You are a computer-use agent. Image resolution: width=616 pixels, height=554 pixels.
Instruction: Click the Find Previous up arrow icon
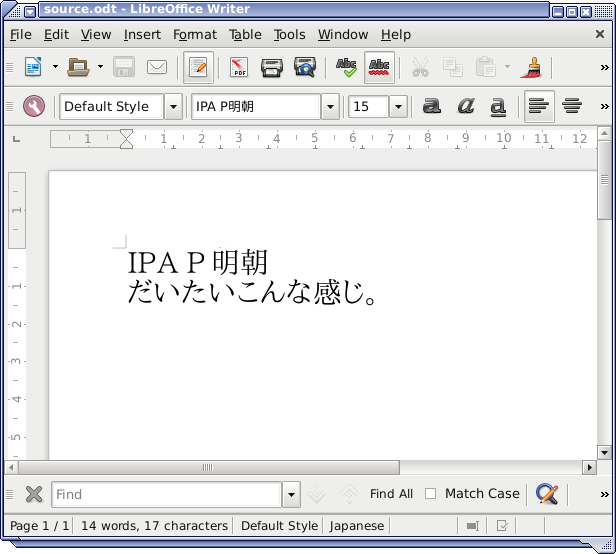349,494
